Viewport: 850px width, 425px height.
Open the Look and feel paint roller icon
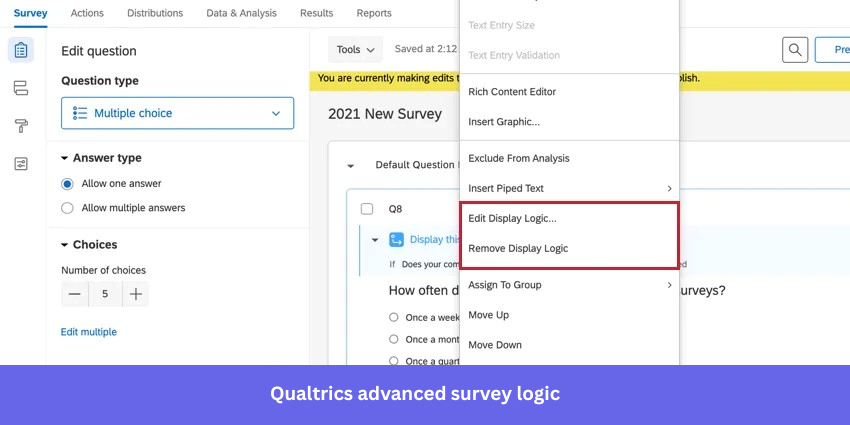(21, 126)
